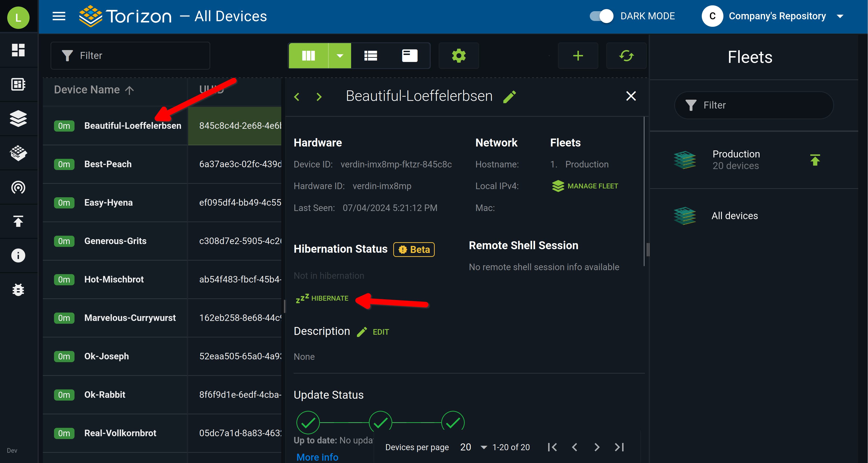Image resolution: width=868 pixels, height=463 pixels.
Task: Click the UUID 6a37ae3c-02fc cell
Action: pos(234,164)
